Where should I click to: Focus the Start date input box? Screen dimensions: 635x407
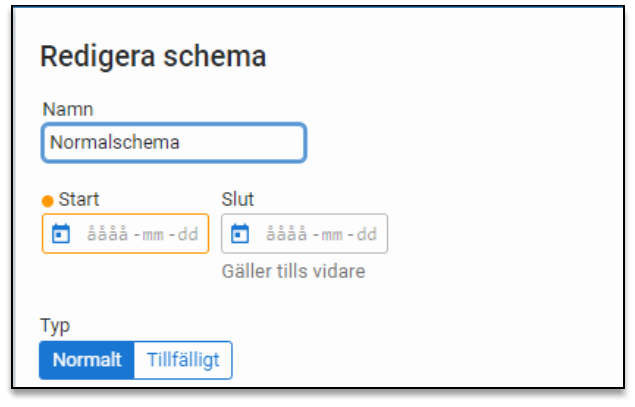click(125, 234)
